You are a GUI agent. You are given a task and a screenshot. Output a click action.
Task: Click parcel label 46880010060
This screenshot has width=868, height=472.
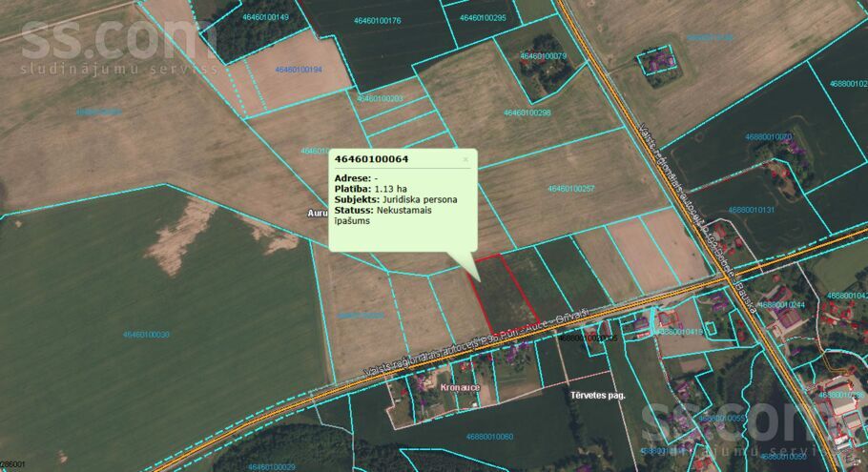coord(489,437)
